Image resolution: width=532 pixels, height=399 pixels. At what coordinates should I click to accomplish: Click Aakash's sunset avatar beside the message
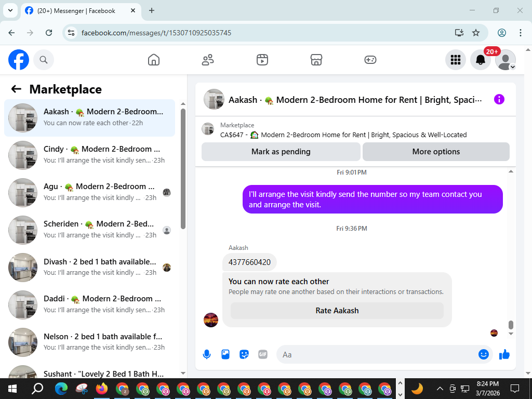[211, 320]
